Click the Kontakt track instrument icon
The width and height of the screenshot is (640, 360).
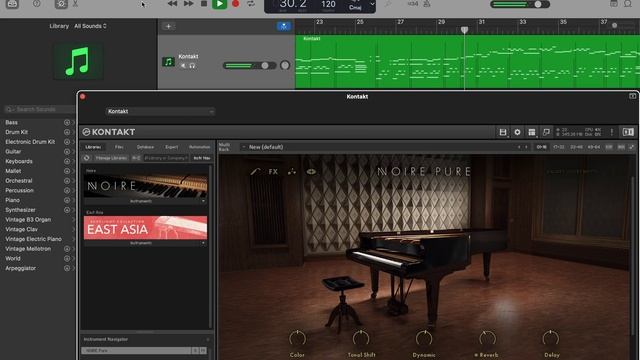(168, 62)
